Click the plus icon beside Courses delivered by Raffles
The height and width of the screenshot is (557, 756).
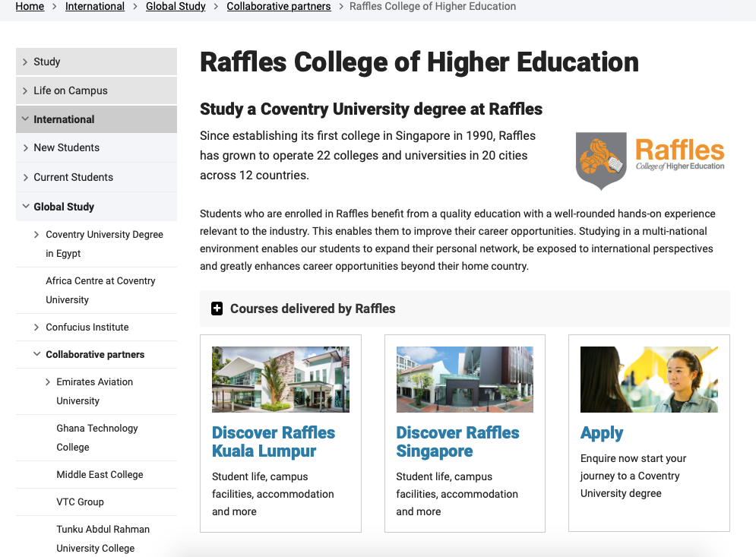pyautogui.click(x=217, y=309)
